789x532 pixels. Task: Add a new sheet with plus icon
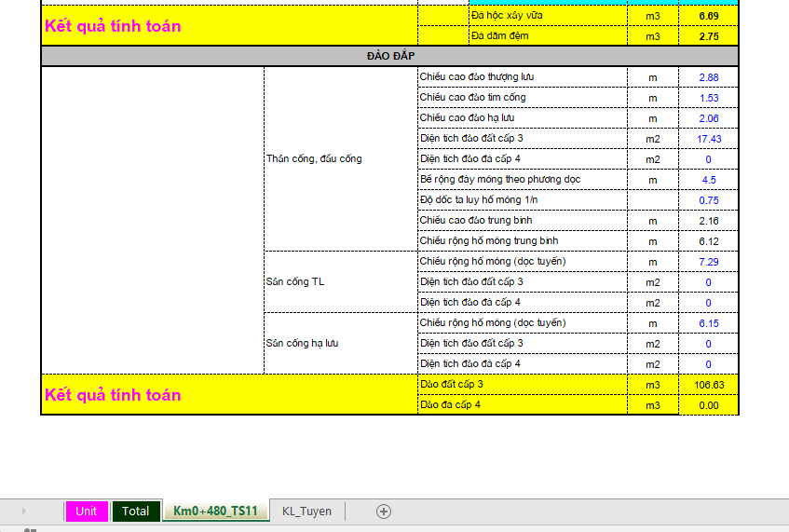click(383, 512)
